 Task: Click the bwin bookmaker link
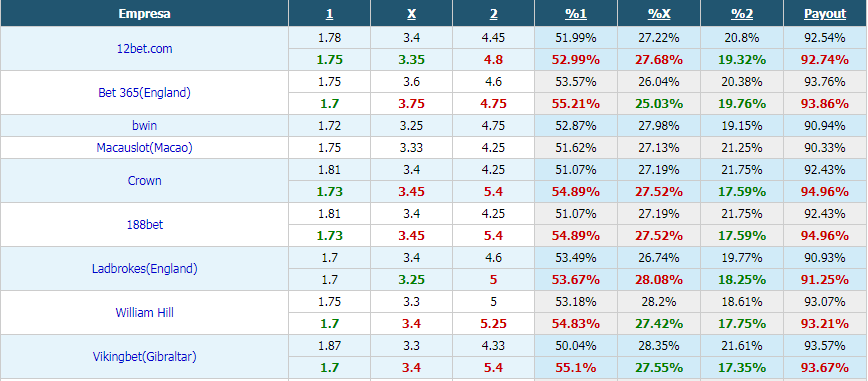pos(144,126)
